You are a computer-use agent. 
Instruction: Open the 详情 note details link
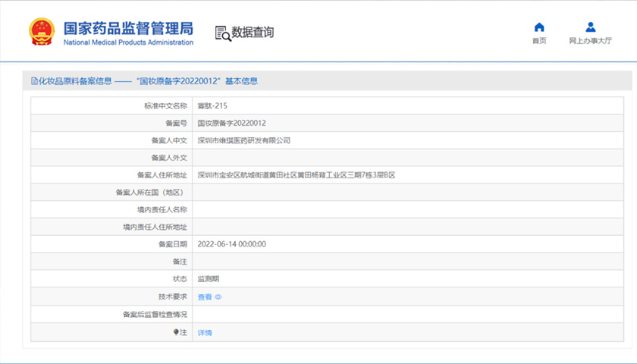coord(204,333)
